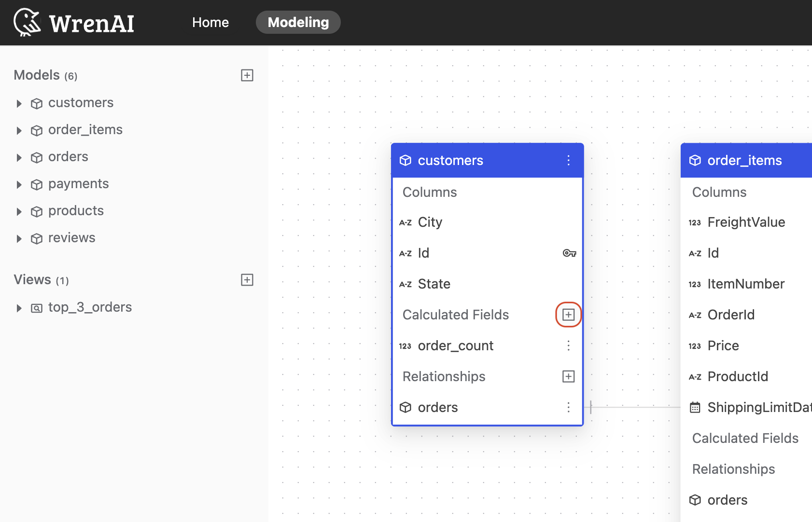Click the number type icon beside Price
This screenshot has height=522, width=812.
click(x=695, y=346)
